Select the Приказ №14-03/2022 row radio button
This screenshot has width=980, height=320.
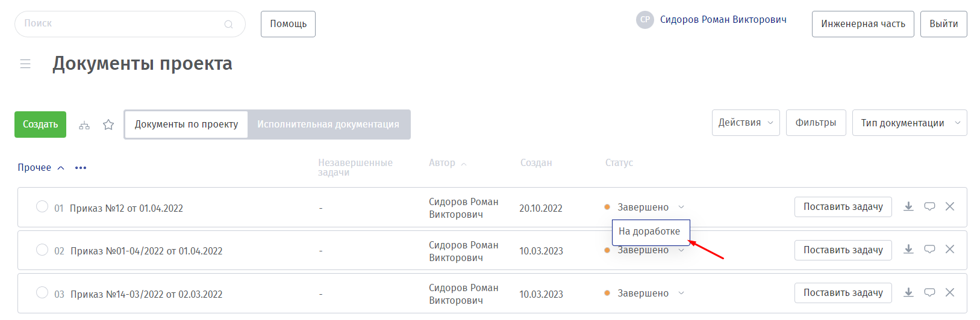(42, 292)
